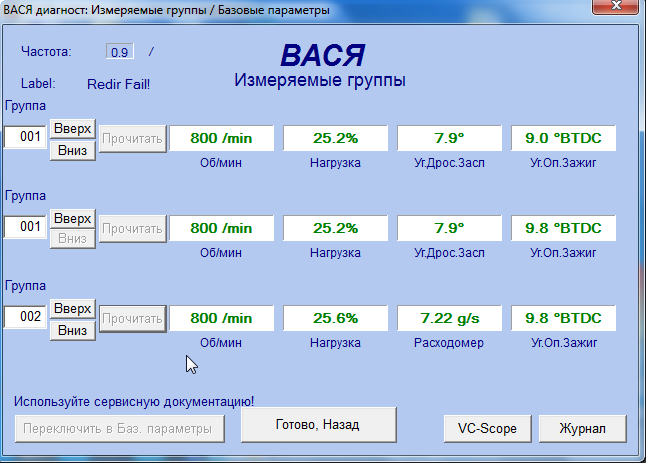The image size is (651, 468).
Task: Click Вверх in the second group row
Action: pos(72,218)
